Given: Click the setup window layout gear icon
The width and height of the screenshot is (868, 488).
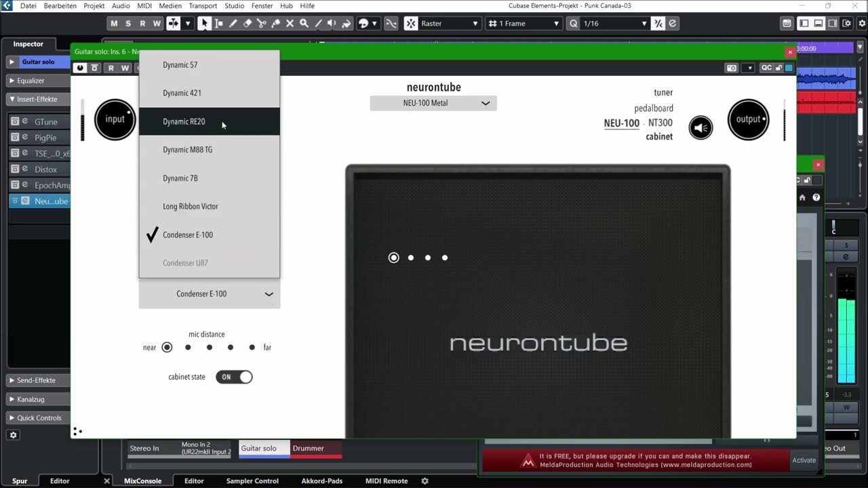Looking at the screenshot, I should (x=846, y=23).
